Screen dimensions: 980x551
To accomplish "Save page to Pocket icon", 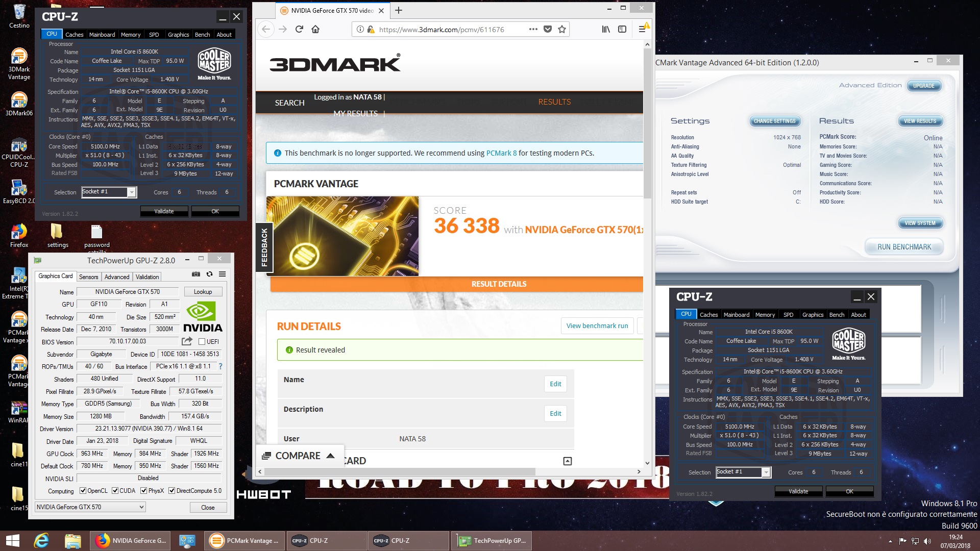I will 548,29.
